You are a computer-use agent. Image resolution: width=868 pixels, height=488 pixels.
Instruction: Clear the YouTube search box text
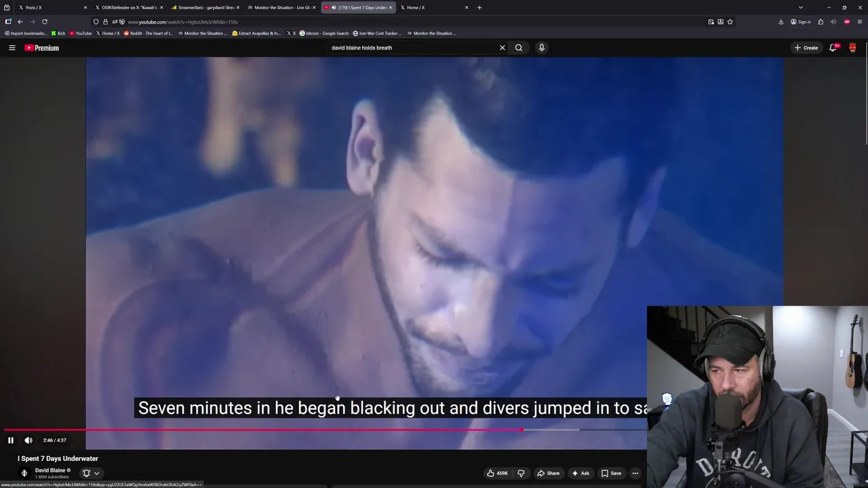click(x=502, y=47)
